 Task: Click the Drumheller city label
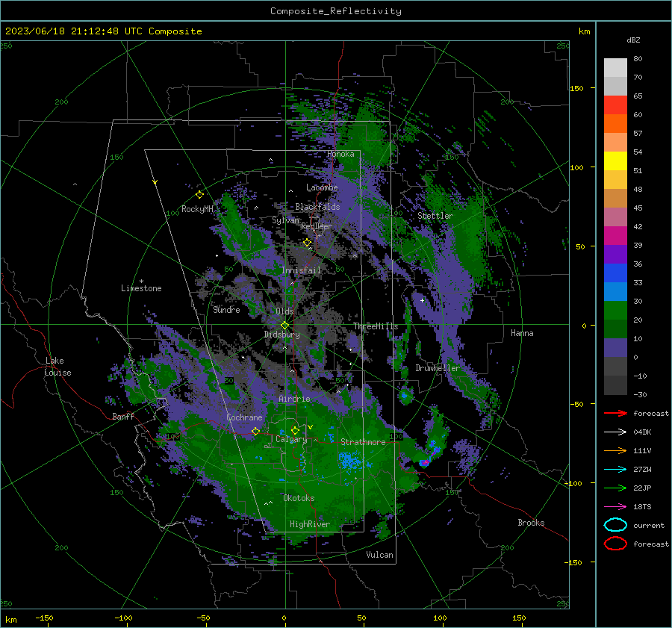[x=438, y=368]
